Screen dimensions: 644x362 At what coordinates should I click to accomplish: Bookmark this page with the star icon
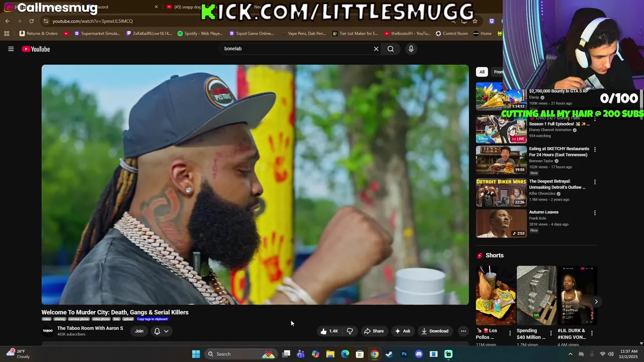475,21
